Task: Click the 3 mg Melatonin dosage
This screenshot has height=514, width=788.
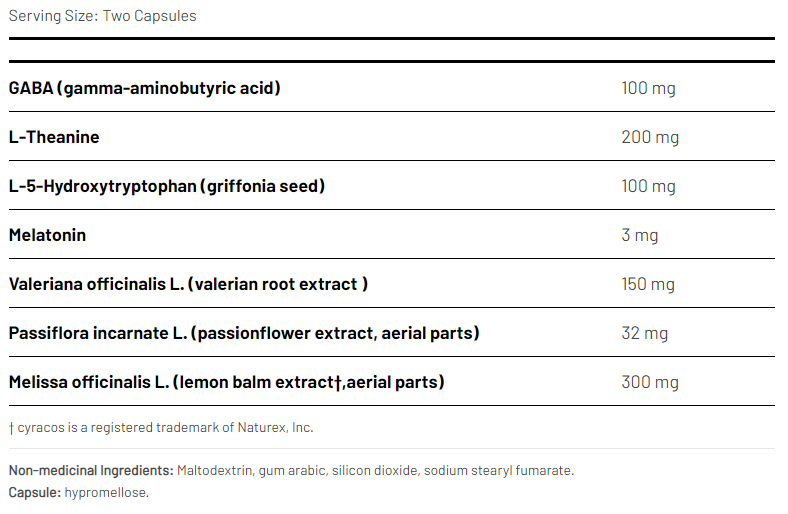Action: click(640, 235)
